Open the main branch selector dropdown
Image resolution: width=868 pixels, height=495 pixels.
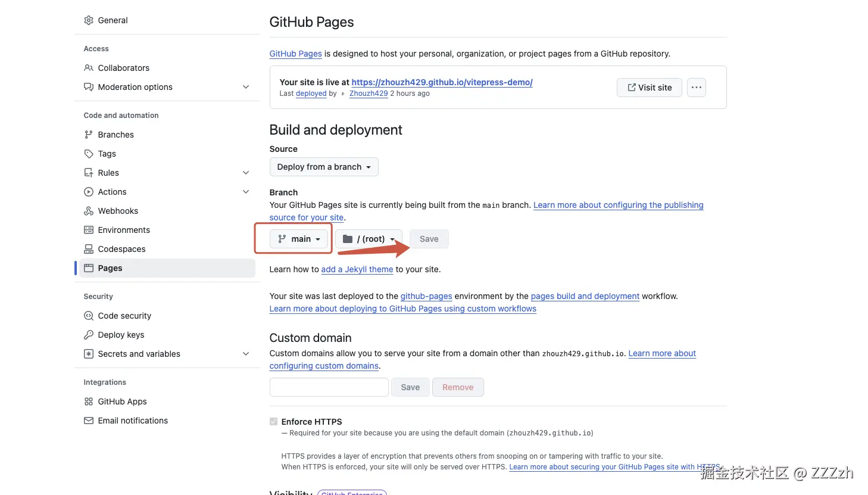pyautogui.click(x=299, y=239)
